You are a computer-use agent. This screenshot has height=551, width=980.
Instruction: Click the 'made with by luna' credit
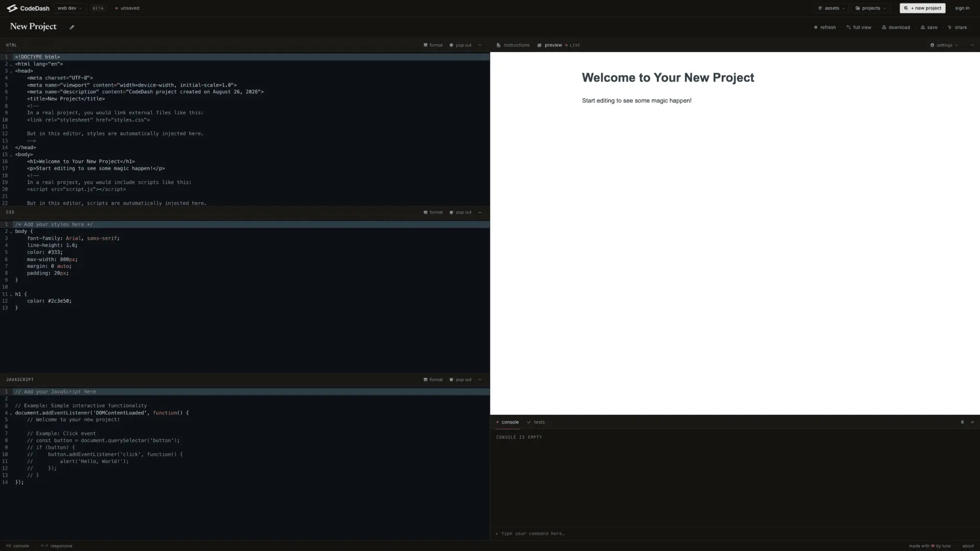930,546
